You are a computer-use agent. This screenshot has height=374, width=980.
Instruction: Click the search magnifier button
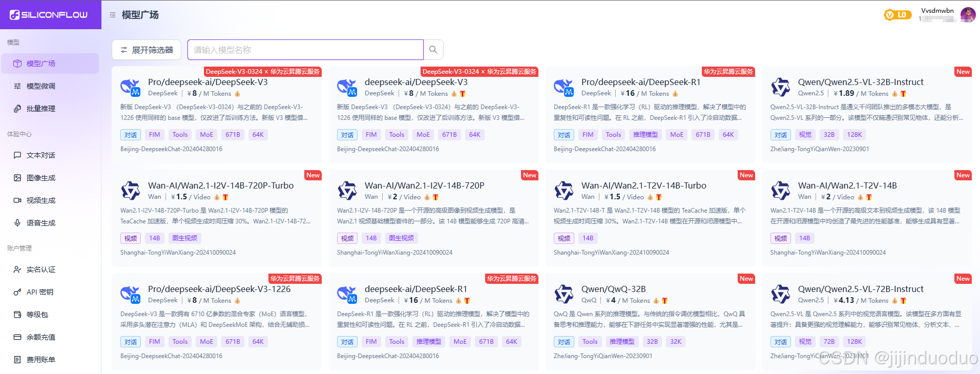point(433,50)
